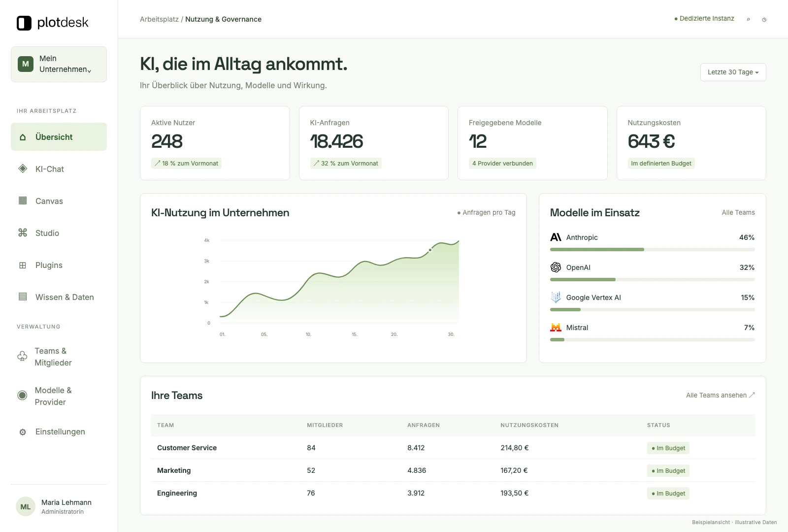Click the command-symbol icon beside Studio
This screenshot has height=532, width=788.
click(x=23, y=233)
